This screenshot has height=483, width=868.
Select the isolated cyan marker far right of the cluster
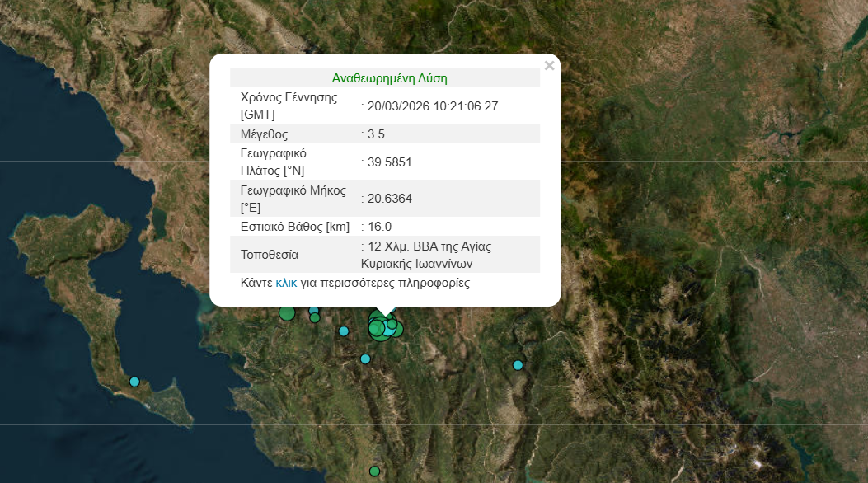tap(518, 365)
